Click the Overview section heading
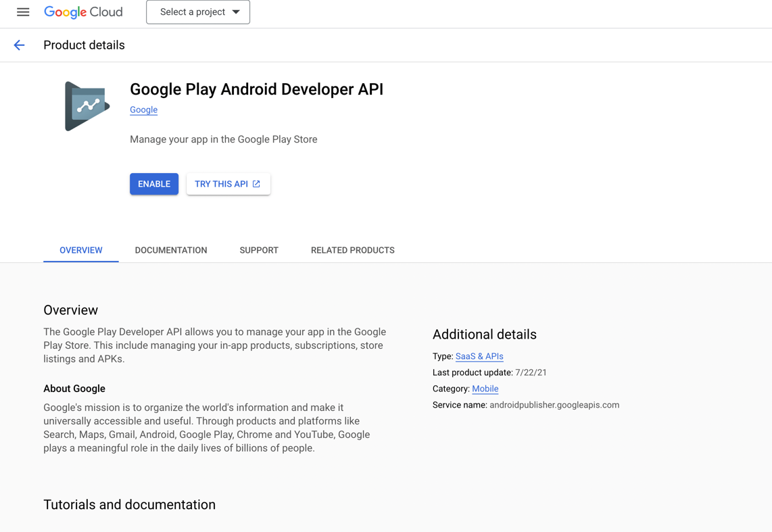The width and height of the screenshot is (772, 532). tap(71, 310)
